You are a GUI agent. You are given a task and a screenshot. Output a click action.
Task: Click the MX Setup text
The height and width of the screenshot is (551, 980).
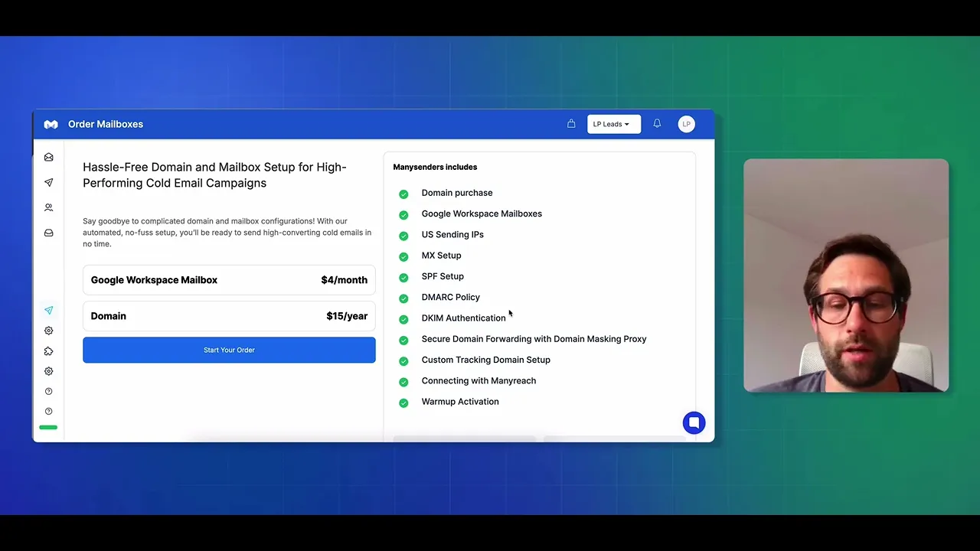(441, 256)
